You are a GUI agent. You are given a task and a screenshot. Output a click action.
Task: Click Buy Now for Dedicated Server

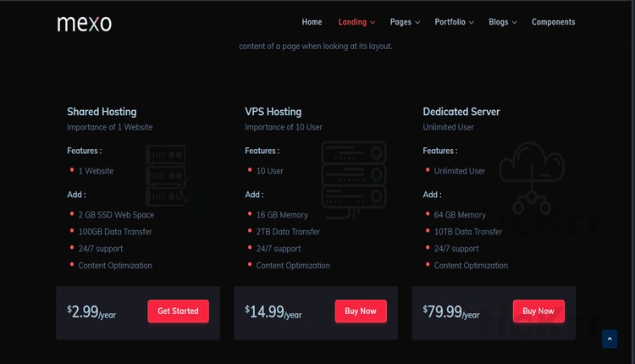pos(538,311)
